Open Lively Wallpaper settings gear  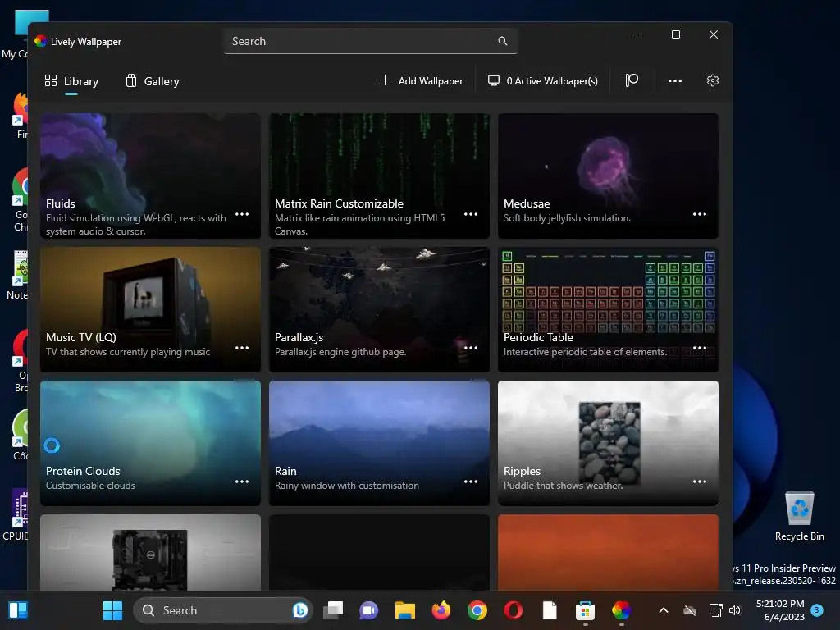(x=713, y=80)
